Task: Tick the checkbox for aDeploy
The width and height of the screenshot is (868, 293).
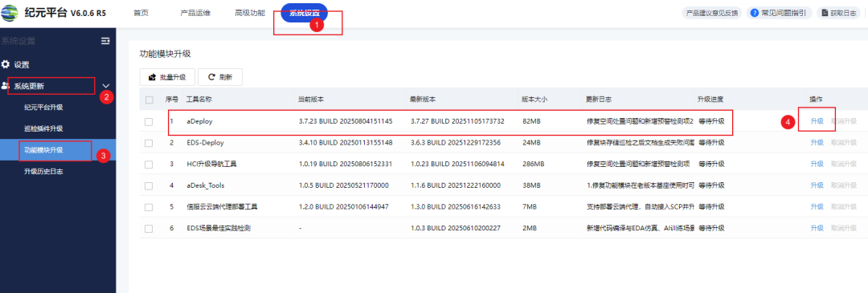Action: (x=149, y=122)
